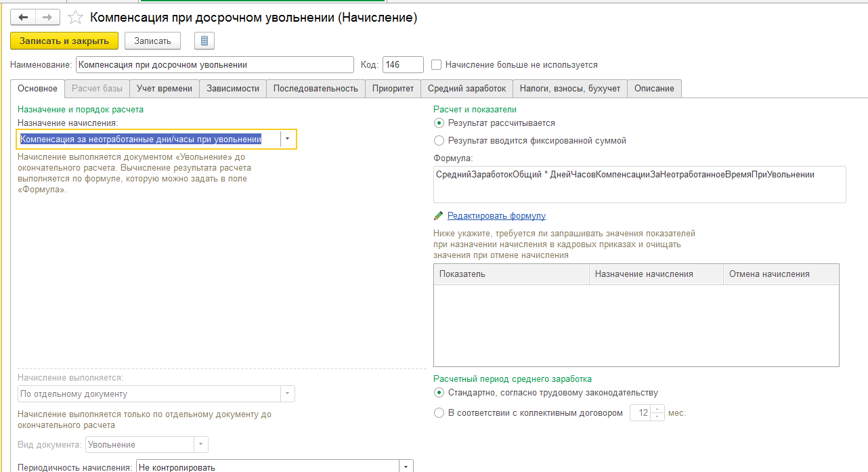
Task: Click the Показатель column header
Action: coord(511,274)
